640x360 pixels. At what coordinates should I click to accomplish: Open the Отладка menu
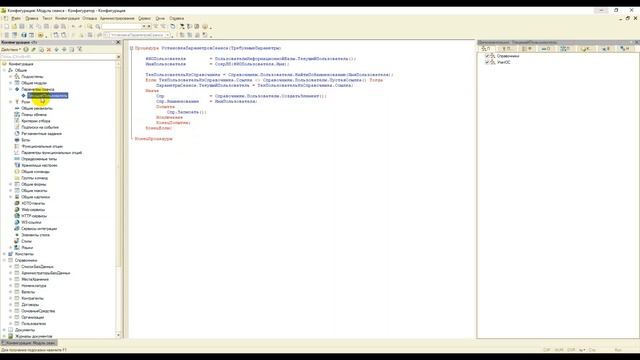tap(89, 18)
